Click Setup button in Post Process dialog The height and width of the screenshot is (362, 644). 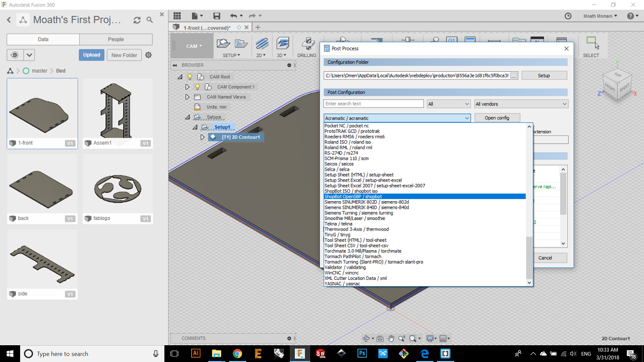544,75
